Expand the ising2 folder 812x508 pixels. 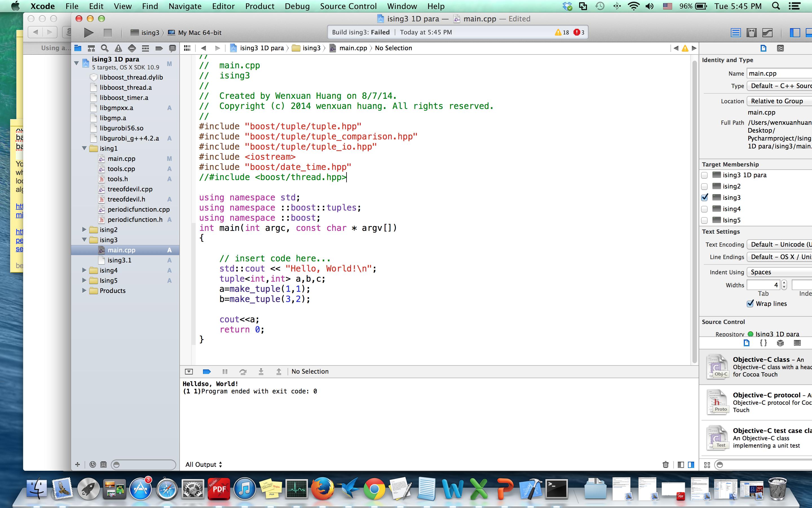point(85,229)
